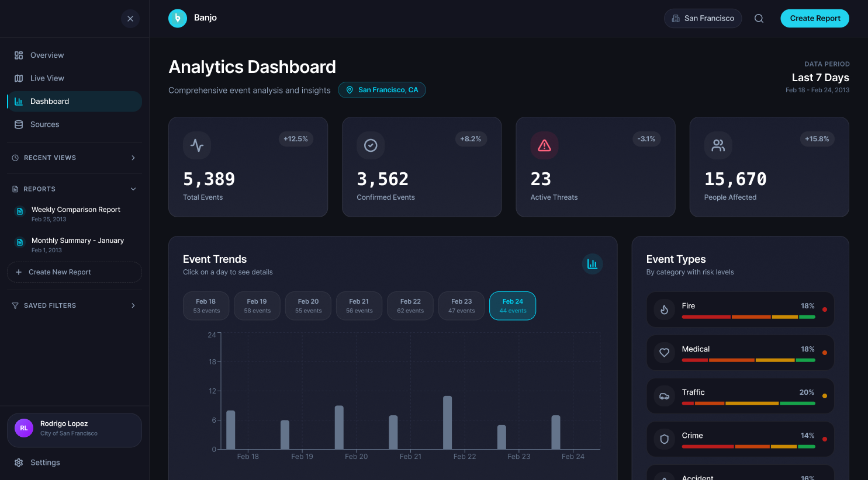This screenshot has width=868, height=480.
Task: Switch to the Dashboard menu item
Action: tap(50, 101)
